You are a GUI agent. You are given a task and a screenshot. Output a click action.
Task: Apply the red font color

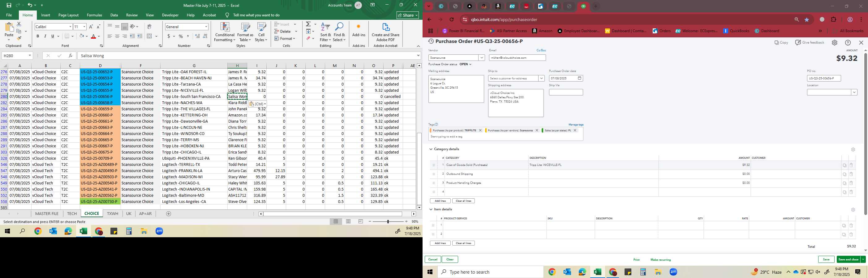[93, 36]
